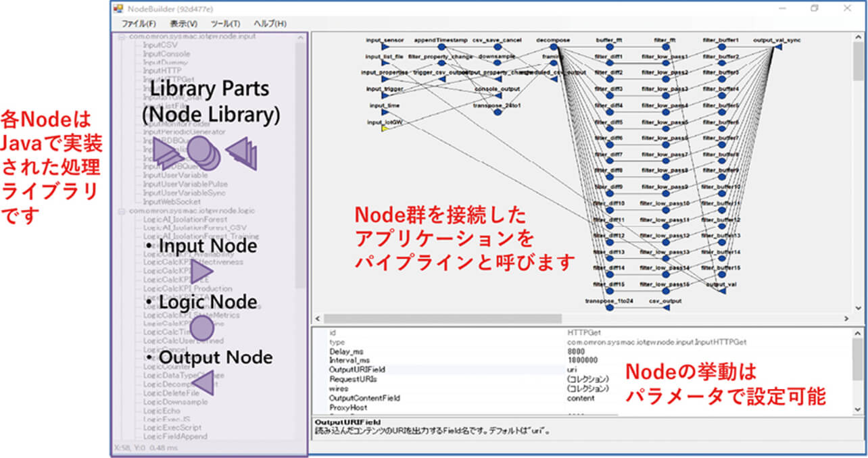Viewport: 868px width, 458px height.
Task: Click the filter_buffer15 node
Action: coord(721,274)
